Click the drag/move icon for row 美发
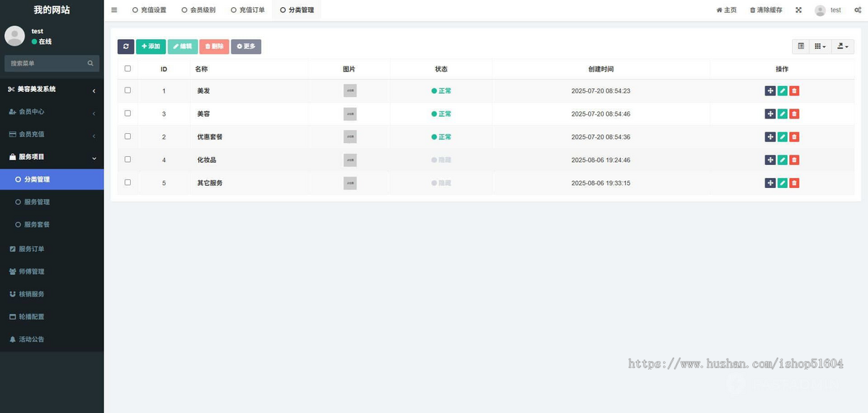 click(x=770, y=91)
